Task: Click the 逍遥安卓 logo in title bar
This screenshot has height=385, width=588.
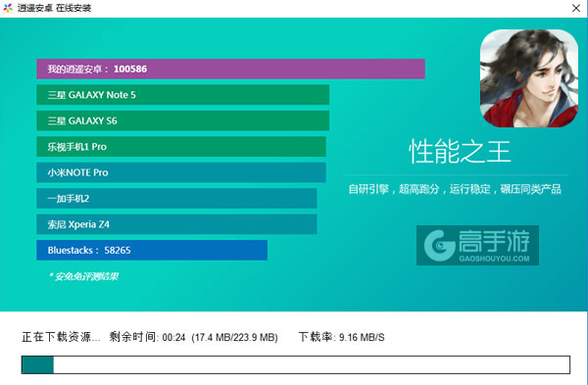Action: pyautogui.click(x=8, y=8)
